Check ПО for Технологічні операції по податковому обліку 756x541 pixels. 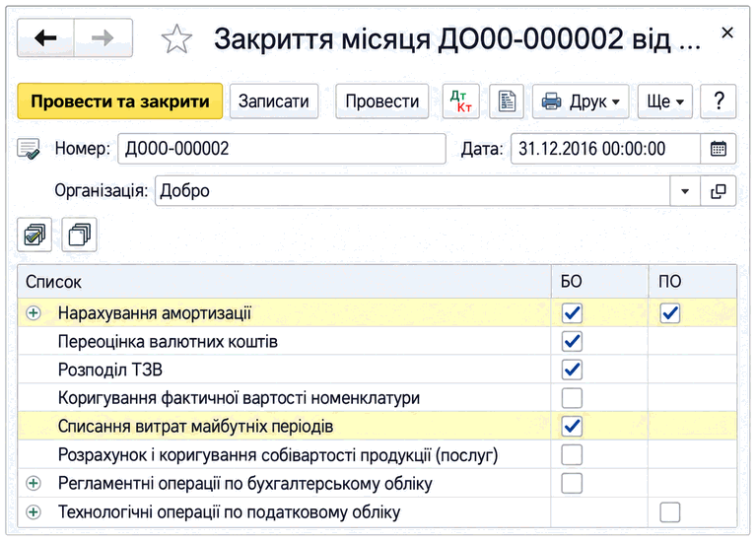click(669, 511)
